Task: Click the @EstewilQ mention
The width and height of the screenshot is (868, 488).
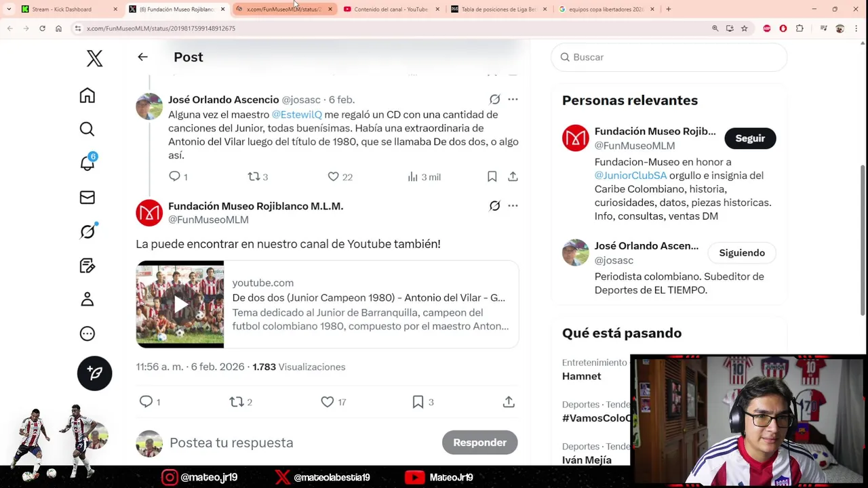Action: tap(297, 115)
